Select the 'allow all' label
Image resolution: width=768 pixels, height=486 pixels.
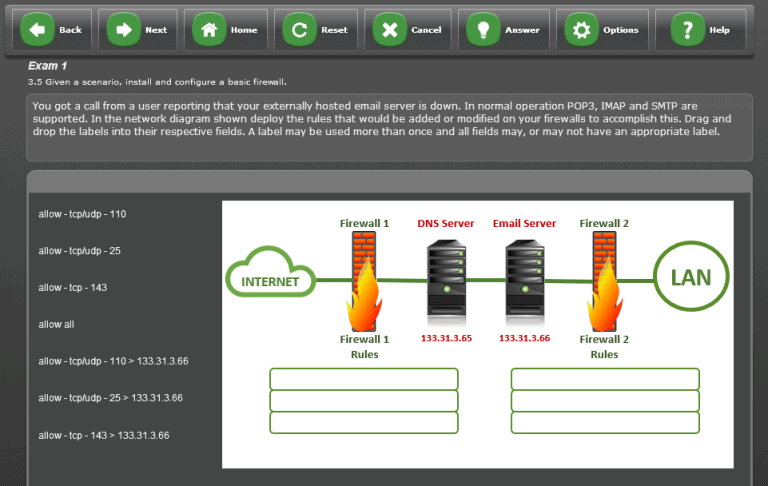click(x=56, y=324)
